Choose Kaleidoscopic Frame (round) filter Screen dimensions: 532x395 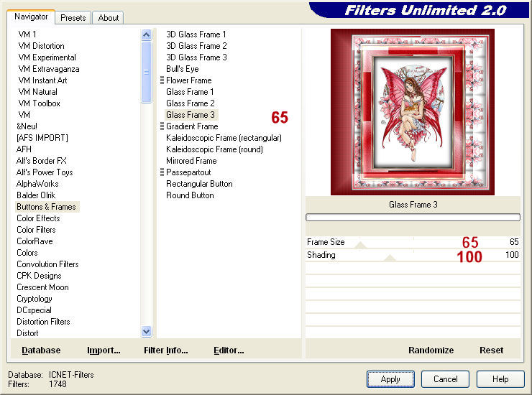pos(214,149)
